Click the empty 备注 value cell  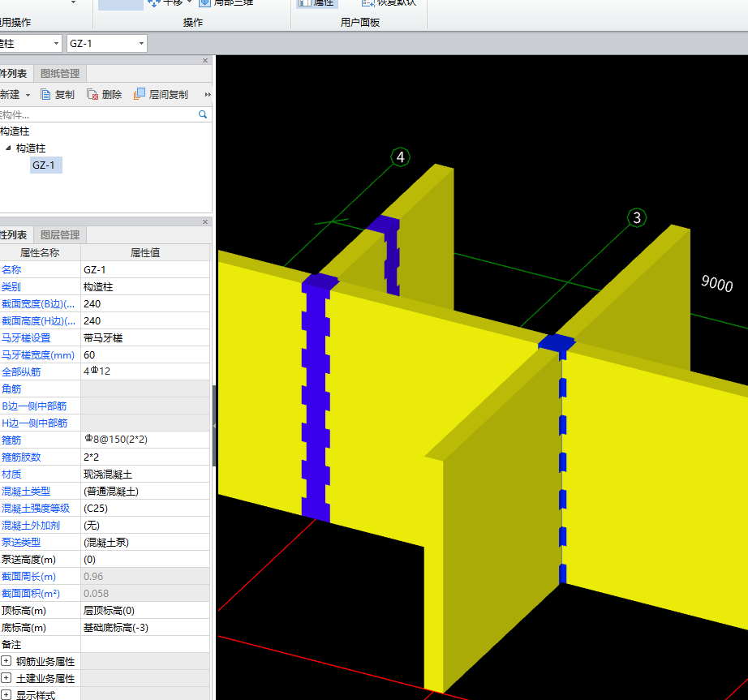pos(145,644)
